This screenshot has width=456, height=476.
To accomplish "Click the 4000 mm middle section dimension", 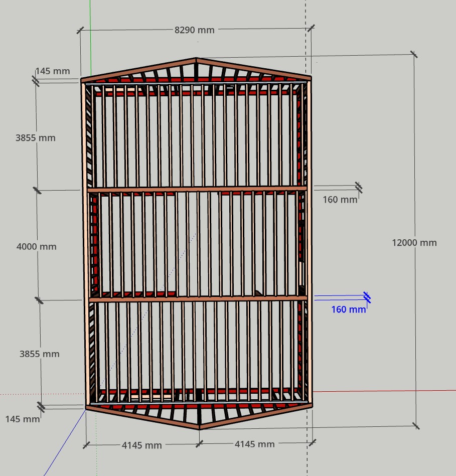I will pos(36,247).
